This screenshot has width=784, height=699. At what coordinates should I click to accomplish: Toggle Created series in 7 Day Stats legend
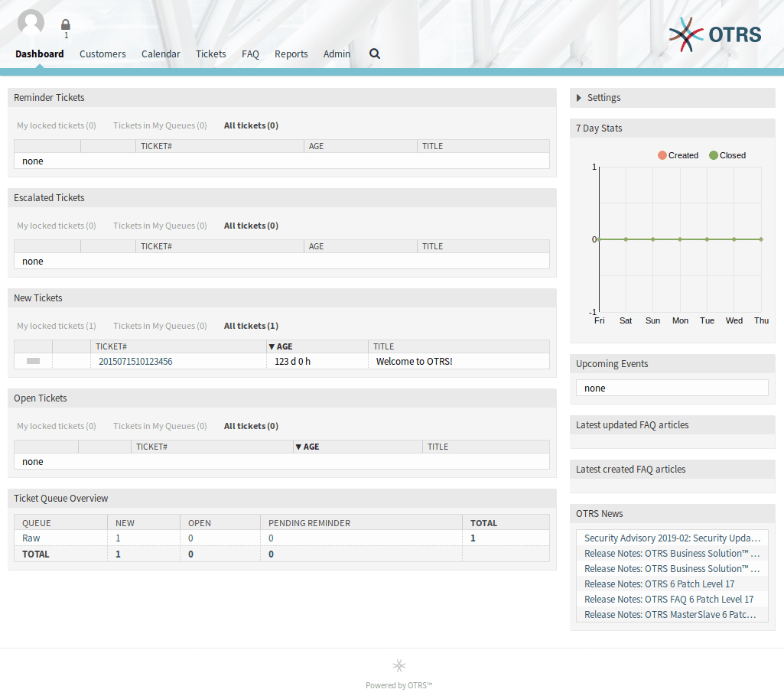click(x=678, y=155)
